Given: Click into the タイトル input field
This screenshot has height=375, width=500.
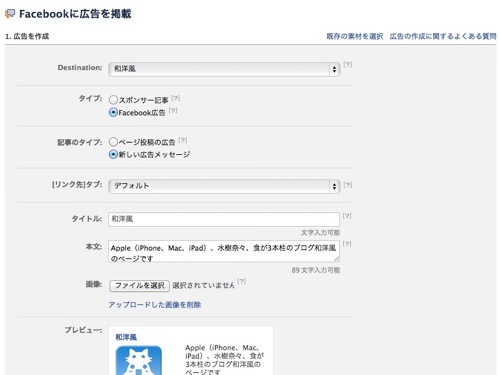Looking at the screenshot, I should (x=224, y=219).
